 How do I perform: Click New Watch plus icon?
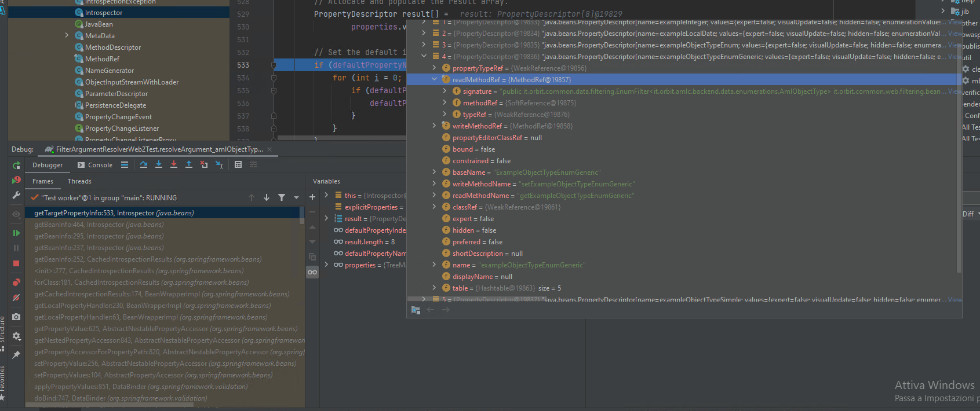312,197
